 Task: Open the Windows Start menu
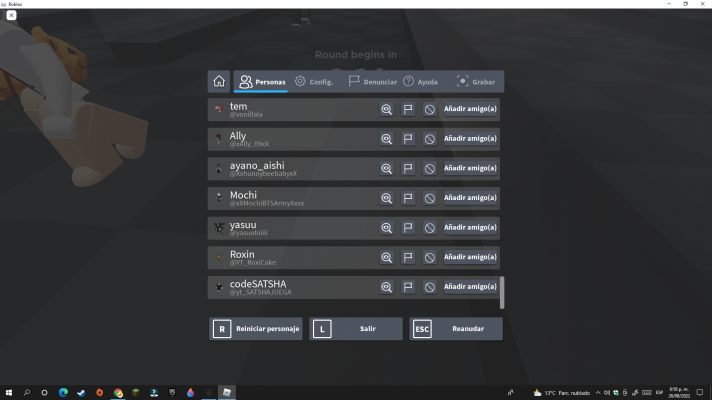pos(9,392)
